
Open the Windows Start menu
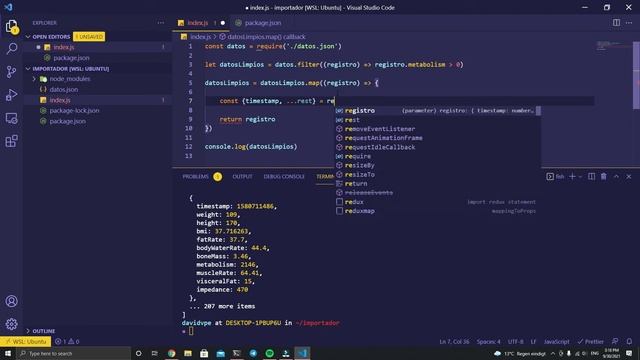pos(7,353)
